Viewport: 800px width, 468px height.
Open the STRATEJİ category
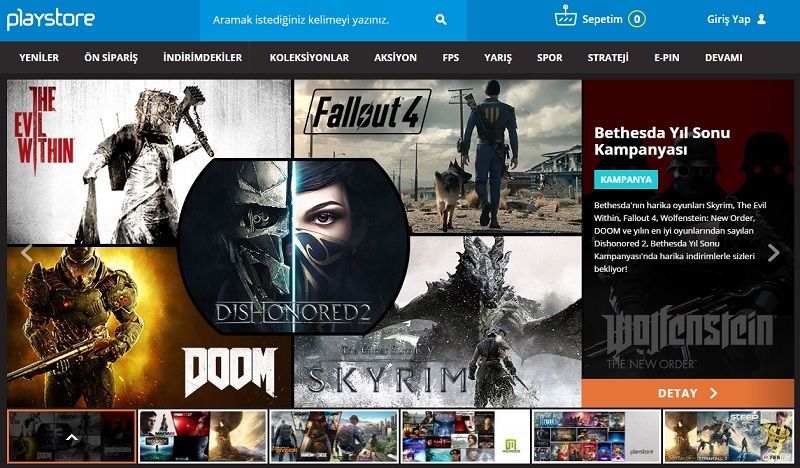click(x=608, y=58)
